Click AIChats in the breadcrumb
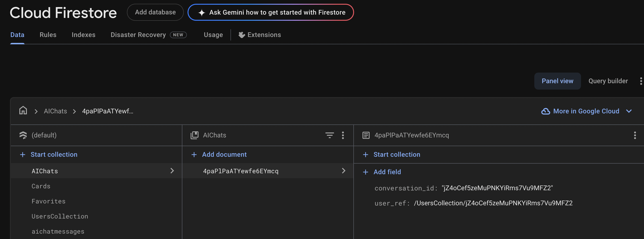The width and height of the screenshot is (644, 239). point(55,111)
